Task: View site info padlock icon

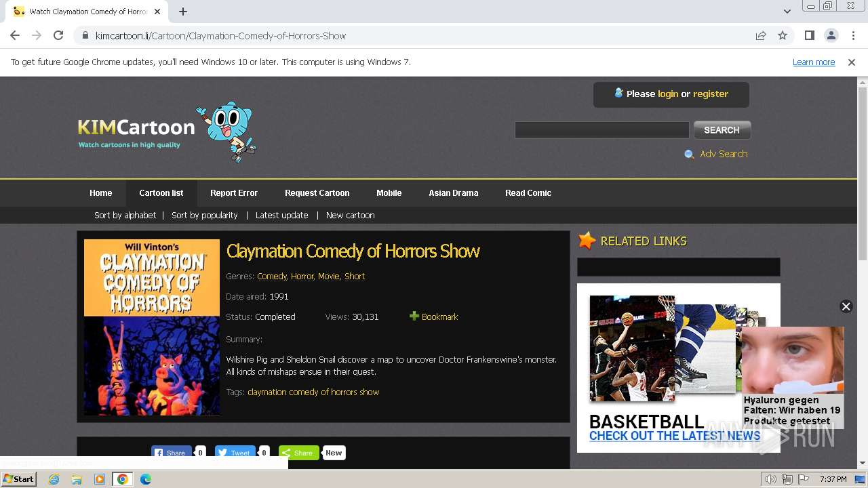Action: click(x=85, y=35)
